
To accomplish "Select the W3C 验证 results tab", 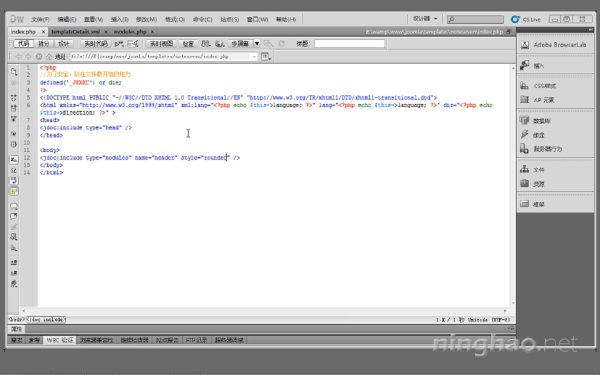I will coord(60,340).
